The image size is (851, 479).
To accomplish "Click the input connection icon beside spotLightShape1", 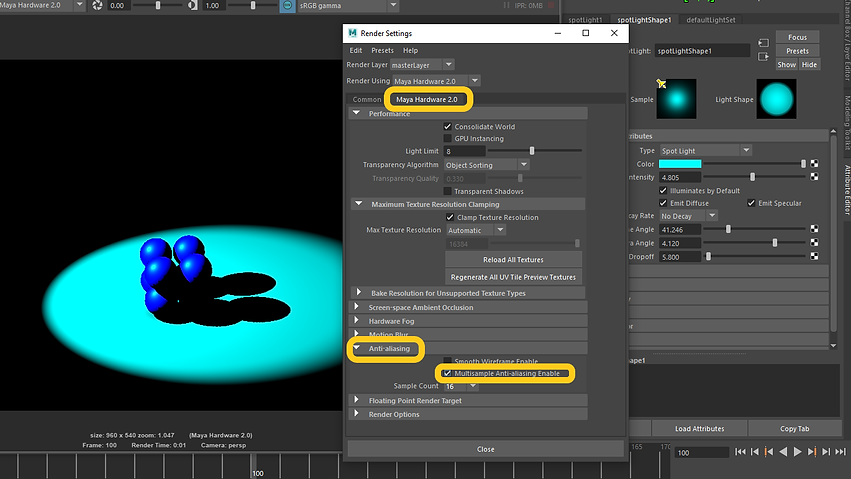I will coord(764,43).
